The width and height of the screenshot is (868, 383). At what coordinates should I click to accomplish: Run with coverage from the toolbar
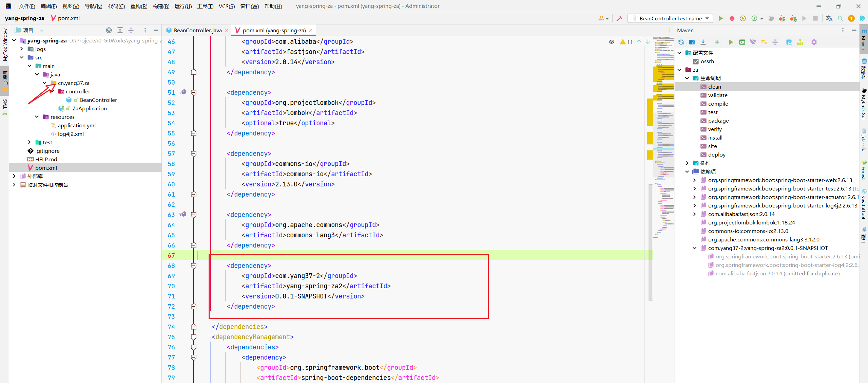click(x=743, y=18)
